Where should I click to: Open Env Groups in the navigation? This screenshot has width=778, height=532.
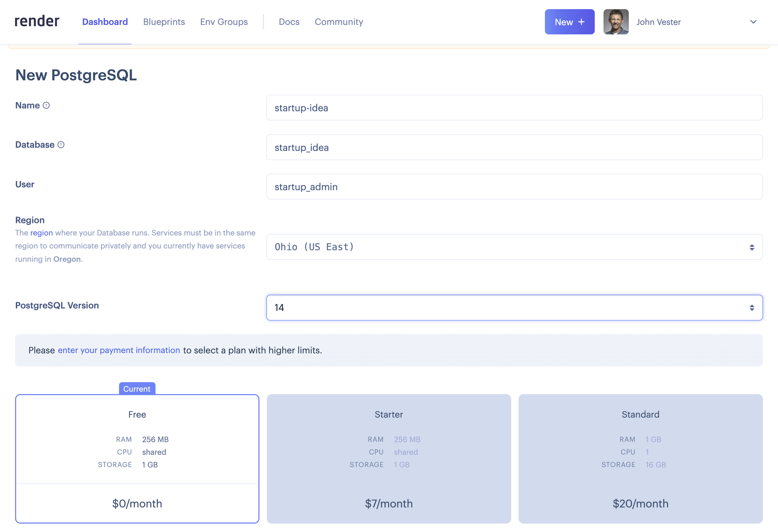click(x=224, y=22)
